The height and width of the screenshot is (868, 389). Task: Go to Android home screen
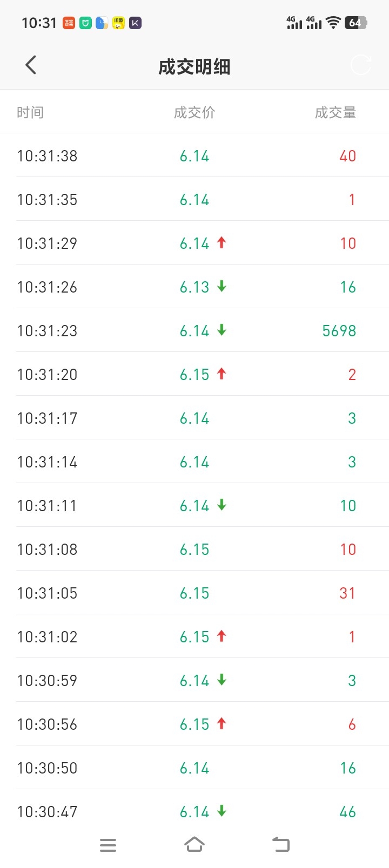194,844
